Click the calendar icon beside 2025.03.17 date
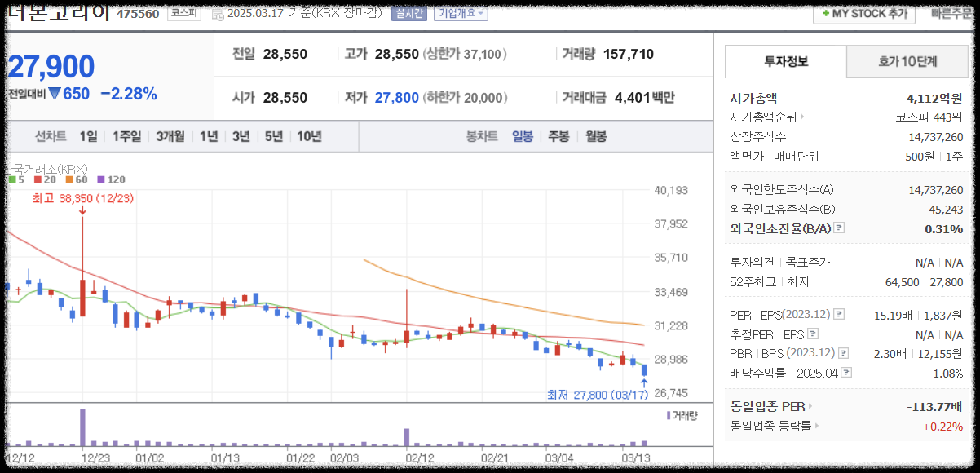980x473 pixels. pos(218,13)
